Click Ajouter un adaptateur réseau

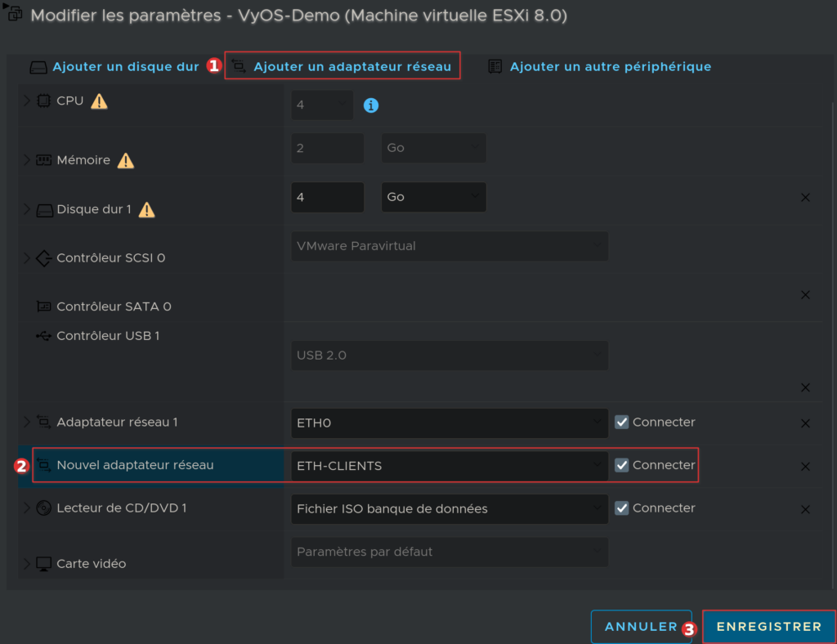(351, 67)
